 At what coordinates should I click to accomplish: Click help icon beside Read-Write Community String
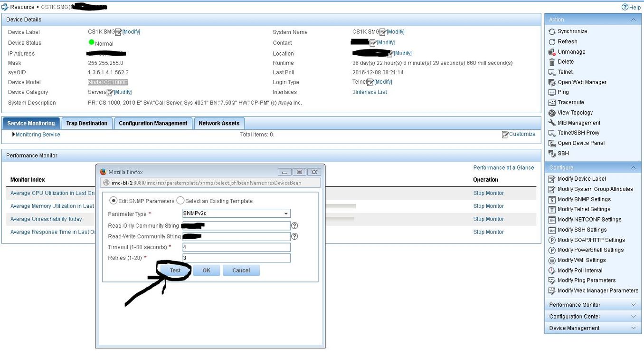(x=294, y=236)
